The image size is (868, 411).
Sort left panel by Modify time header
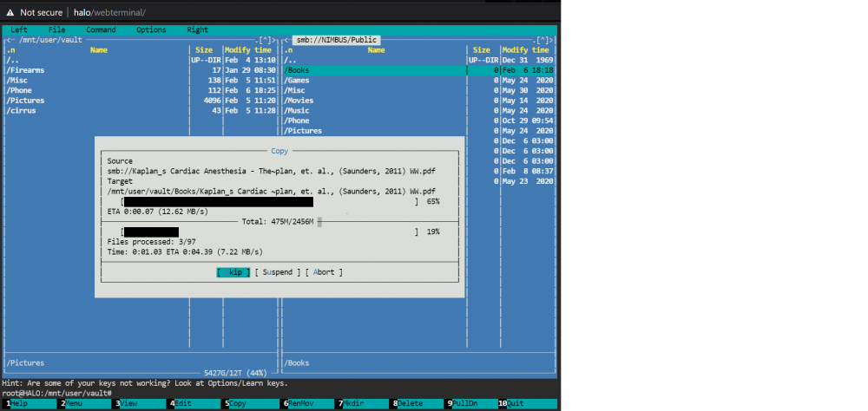click(248, 49)
